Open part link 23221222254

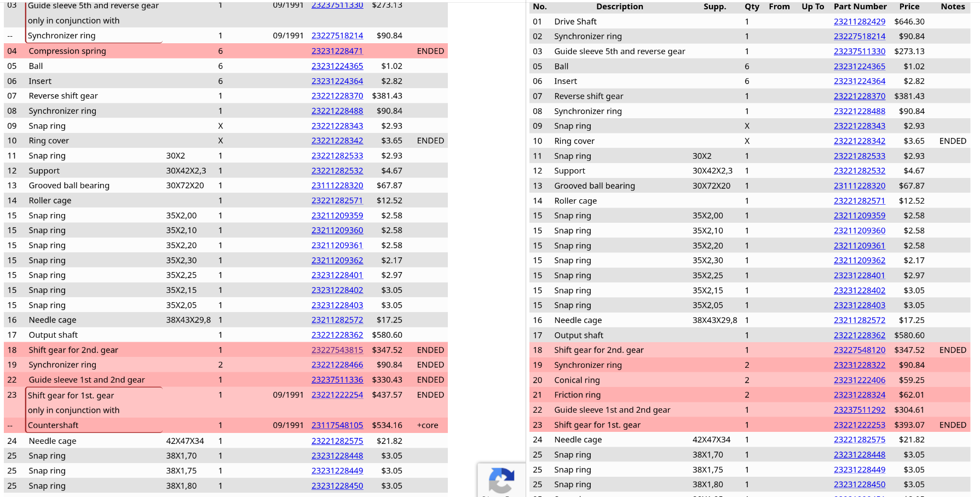[337, 395]
